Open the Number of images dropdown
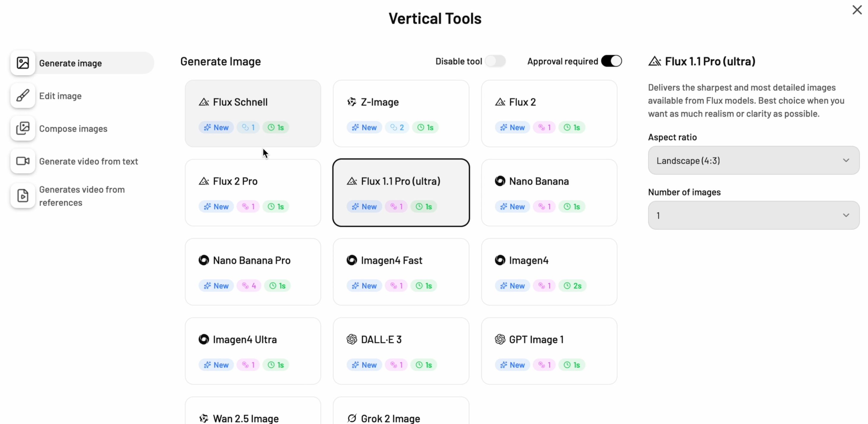Image resolution: width=868 pixels, height=424 pixels. (x=753, y=215)
